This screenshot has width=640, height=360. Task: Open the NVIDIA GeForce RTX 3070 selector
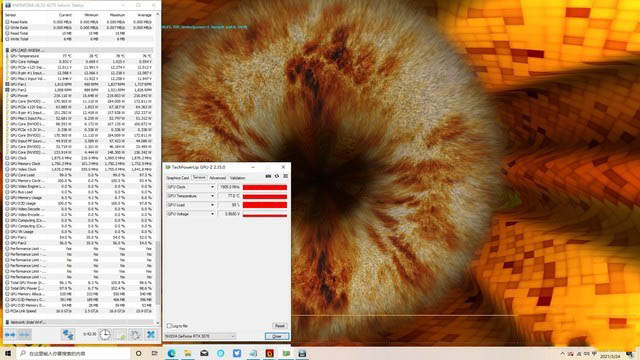(200, 336)
